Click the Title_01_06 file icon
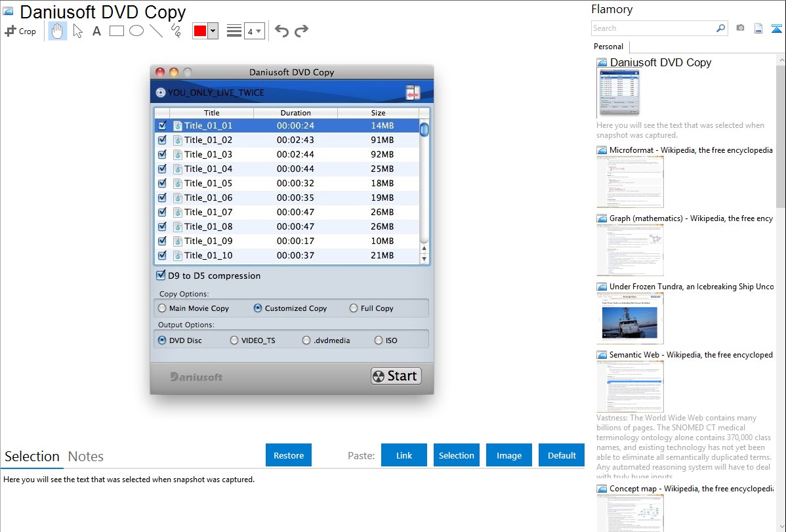The image size is (786, 532). click(177, 198)
